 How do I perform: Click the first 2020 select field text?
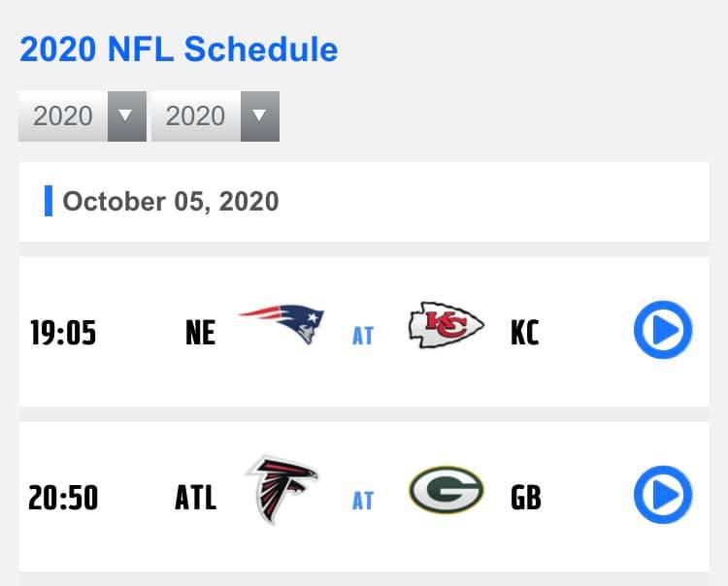pyautogui.click(x=63, y=116)
